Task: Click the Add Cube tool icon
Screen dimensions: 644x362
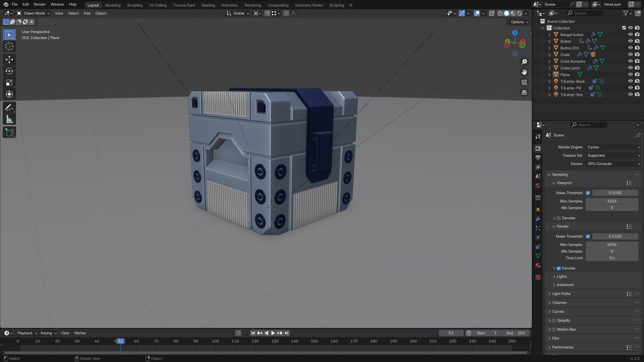Action: tap(9, 132)
